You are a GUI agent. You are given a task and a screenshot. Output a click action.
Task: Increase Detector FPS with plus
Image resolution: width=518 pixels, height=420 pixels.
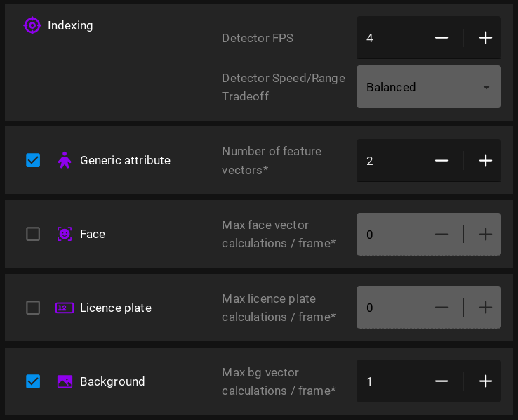pos(485,38)
